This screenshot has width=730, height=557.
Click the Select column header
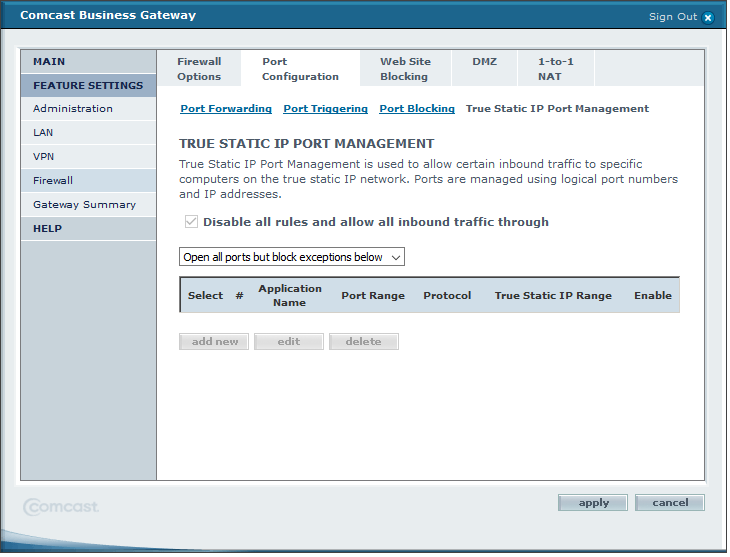206,297
